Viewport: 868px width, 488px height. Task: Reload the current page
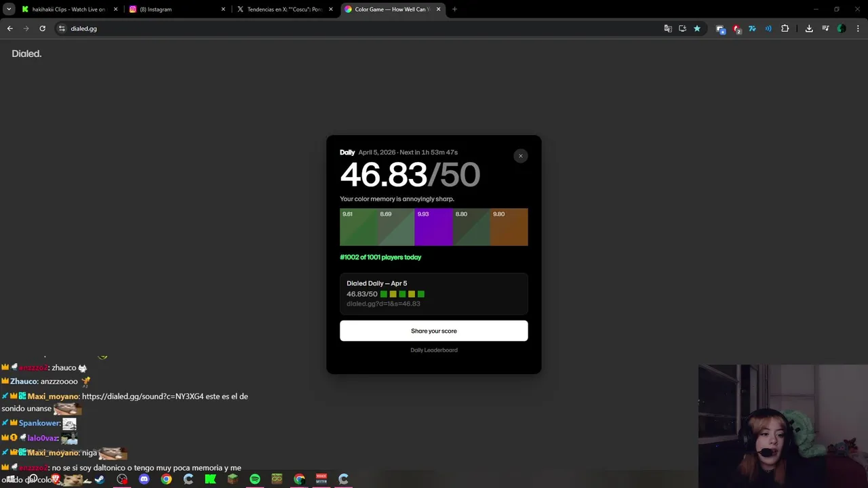pos(42,28)
